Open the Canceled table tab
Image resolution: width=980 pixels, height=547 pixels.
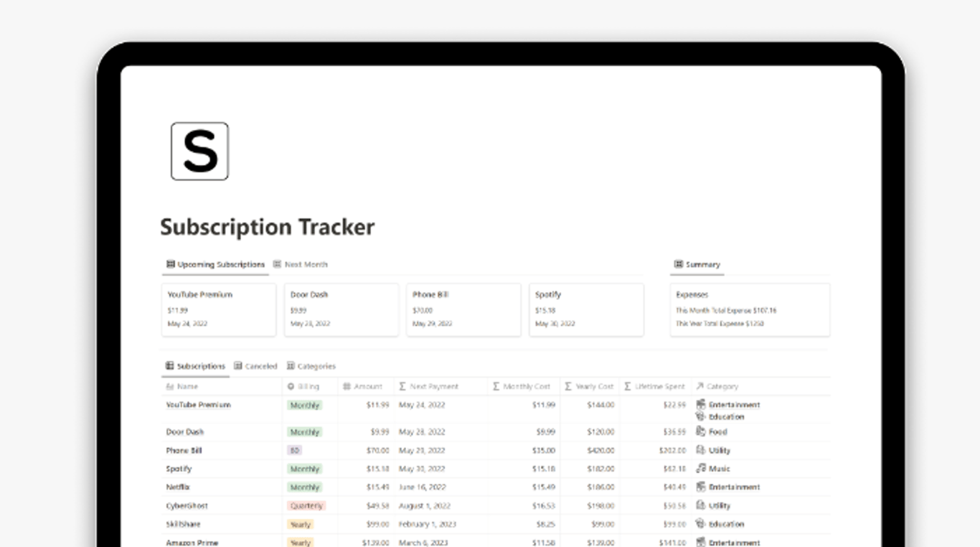tap(255, 366)
